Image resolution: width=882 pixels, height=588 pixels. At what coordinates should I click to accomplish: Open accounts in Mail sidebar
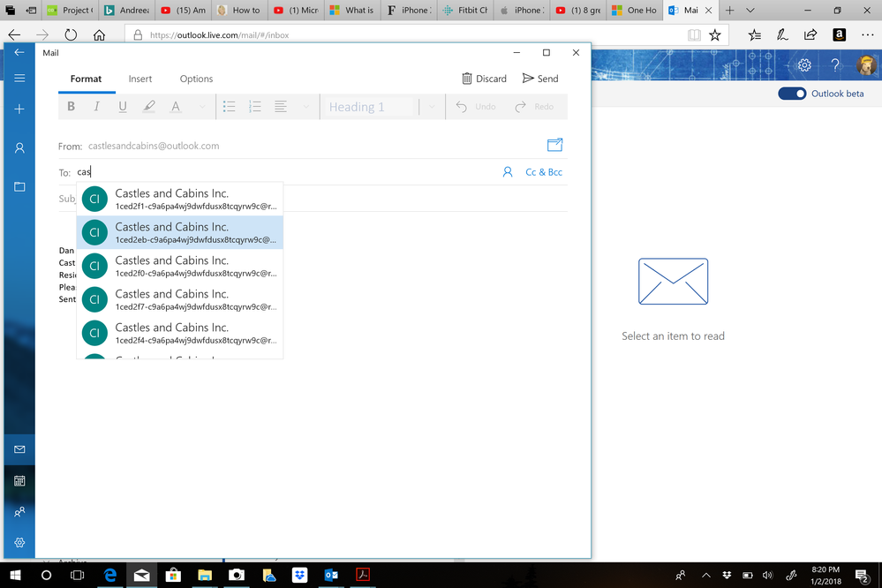click(x=19, y=148)
